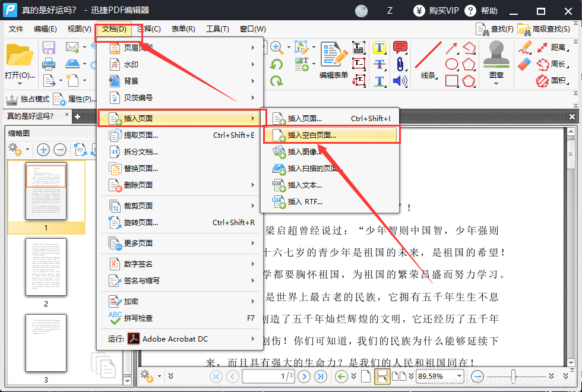Expand the 水印 submenu

[180, 65]
